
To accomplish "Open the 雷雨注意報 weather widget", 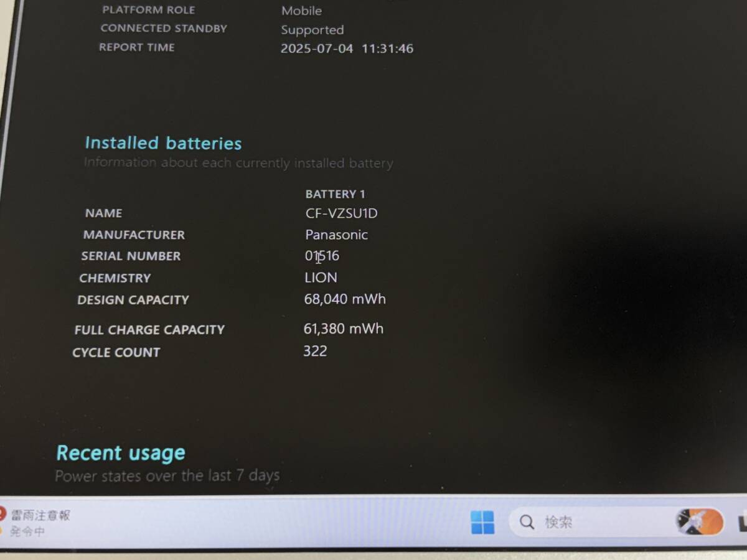I will pos(36,523).
